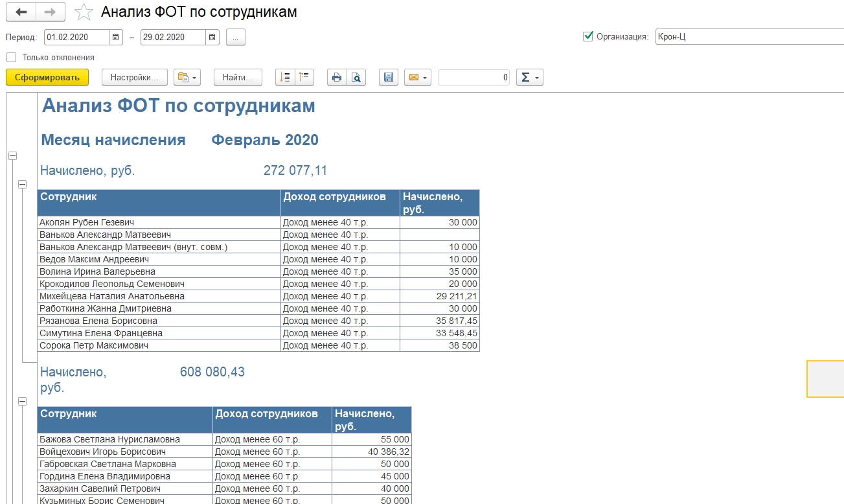Screen dimensions: 844x504
Task: Select the cell Захаркин Савелий Петрович
Action: click(125, 488)
